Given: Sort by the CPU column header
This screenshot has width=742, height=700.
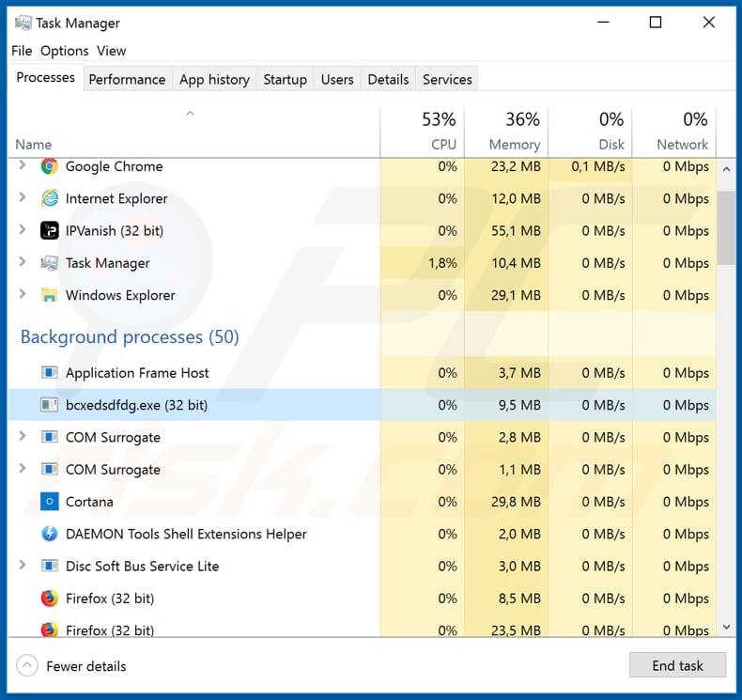Looking at the screenshot, I should click(422, 132).
